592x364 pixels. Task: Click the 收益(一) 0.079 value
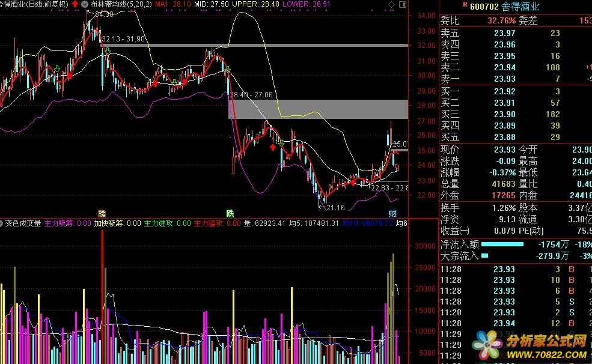(x=505, y=231)
